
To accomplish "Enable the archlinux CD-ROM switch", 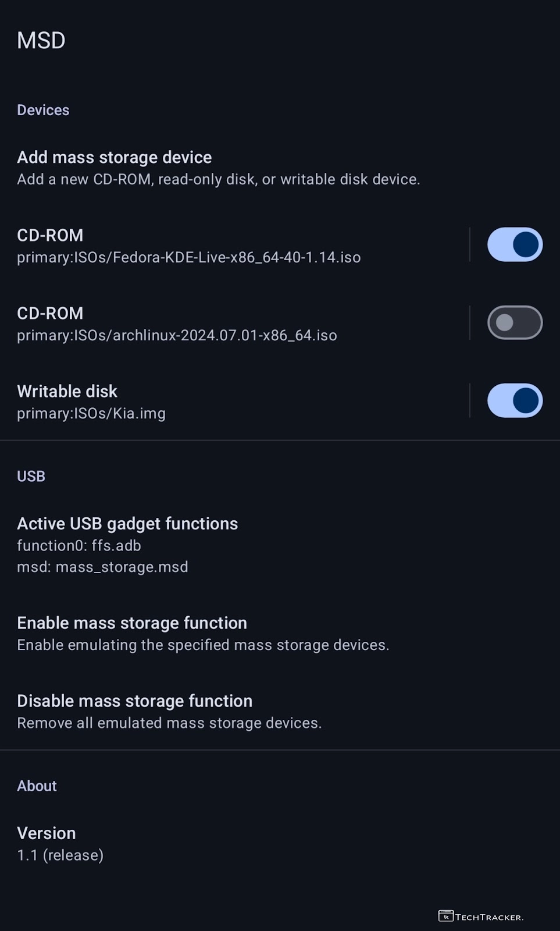I will click(x=515, y=322).
